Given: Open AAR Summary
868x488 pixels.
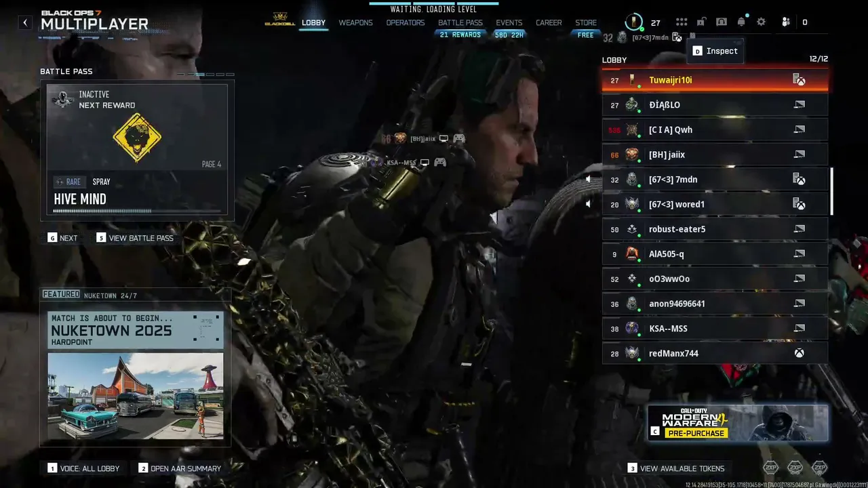Looking at the screenshot, I should pyautogui.click(x=180, y=468).
